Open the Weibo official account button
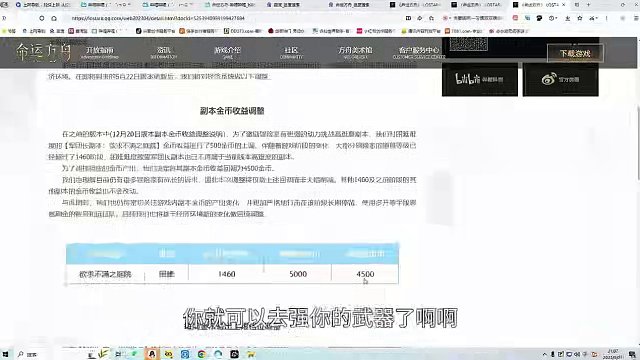Image resolution: width=640 pixels, height=360 pixels. [x=560, y=79]
